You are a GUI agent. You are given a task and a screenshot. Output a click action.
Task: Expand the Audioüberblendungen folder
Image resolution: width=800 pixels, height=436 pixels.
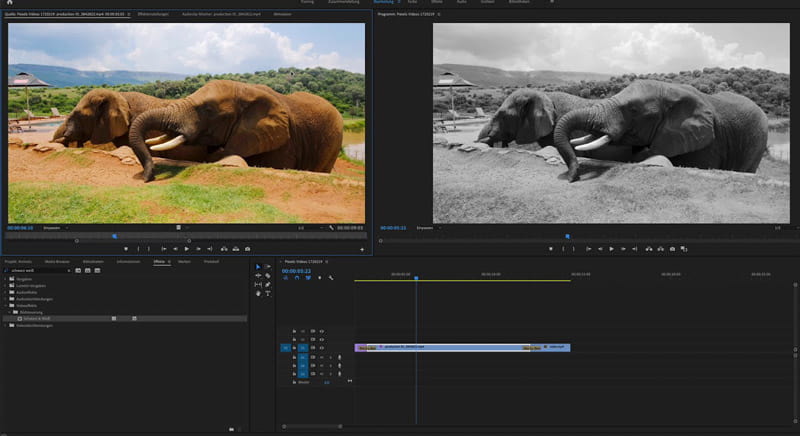click(x=5, y=299)
